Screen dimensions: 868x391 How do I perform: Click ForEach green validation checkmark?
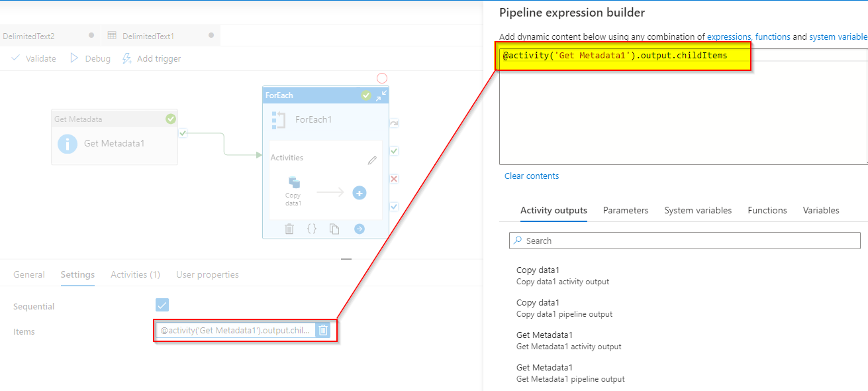pyautogui.click(x=366, y=95)
